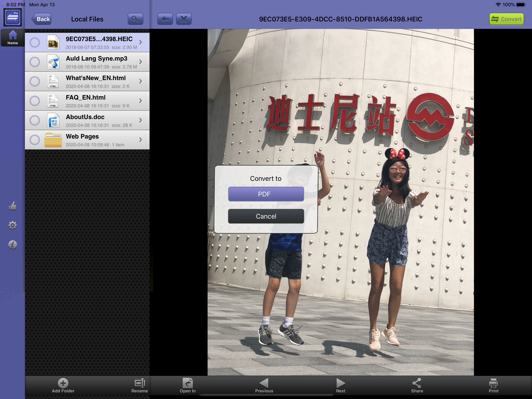
Task: Open the Web Pages folder chevron
Action: [x=141, y=140]
